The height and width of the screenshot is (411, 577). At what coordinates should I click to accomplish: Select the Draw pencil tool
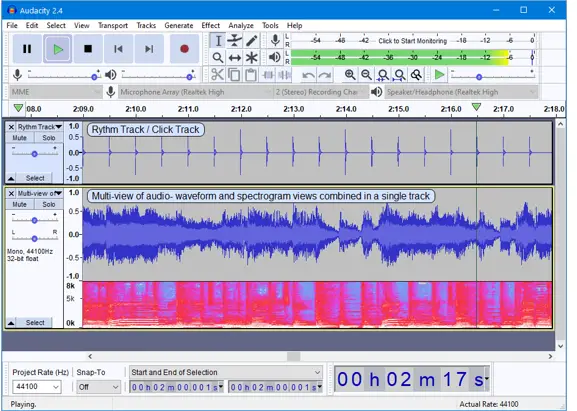pyautogui.click(x=251, y=40)
